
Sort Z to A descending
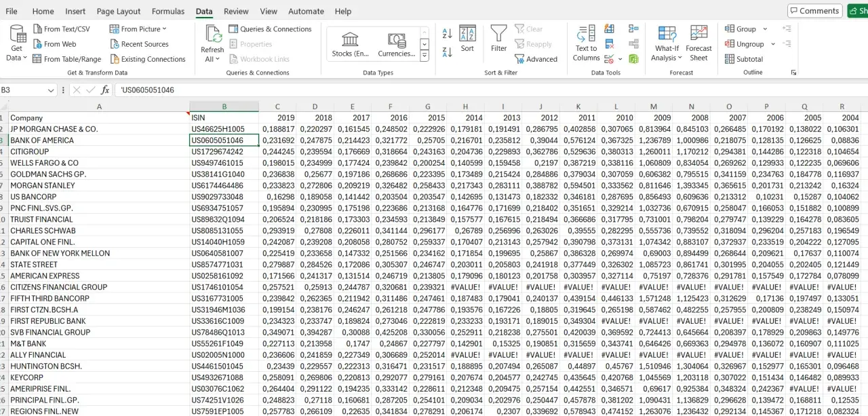pyautogui.click(x=447, y=52)
